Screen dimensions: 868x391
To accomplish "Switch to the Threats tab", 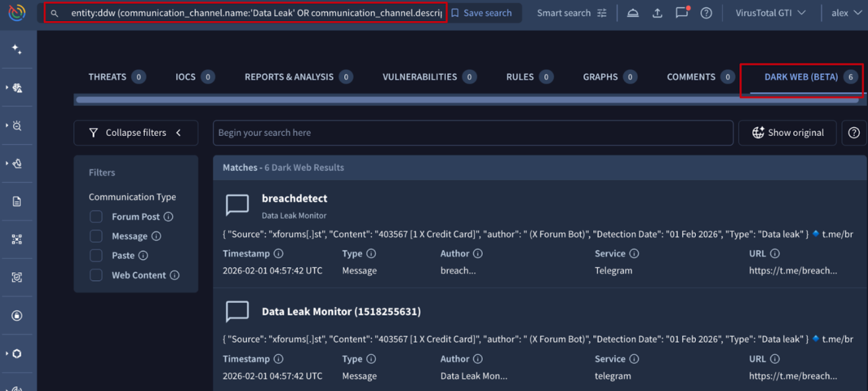I will pos(116,77).
